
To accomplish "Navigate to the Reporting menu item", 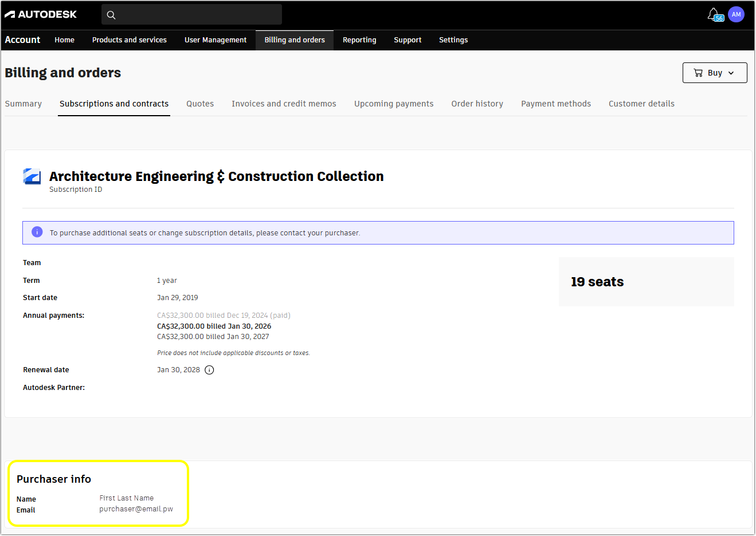I will [359, 40].
